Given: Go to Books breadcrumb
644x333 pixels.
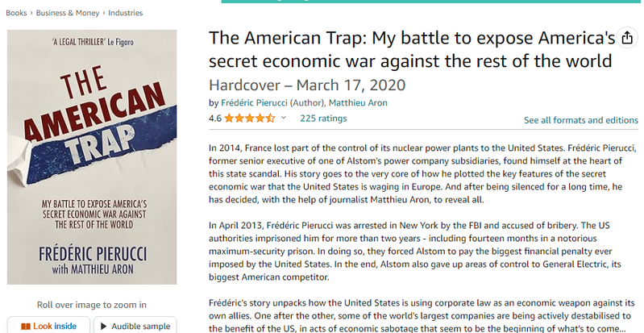Looking at the screenshot, I should (x=16, y=13).
